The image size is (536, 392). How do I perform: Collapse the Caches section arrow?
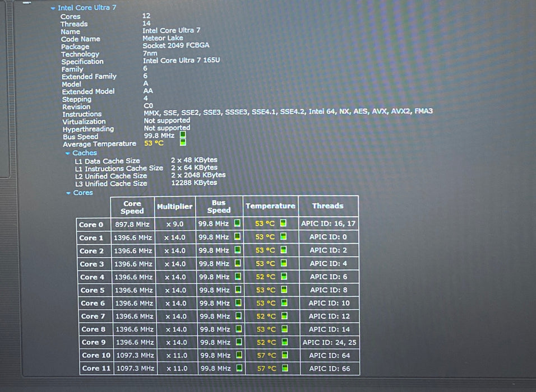click(68, 153)
